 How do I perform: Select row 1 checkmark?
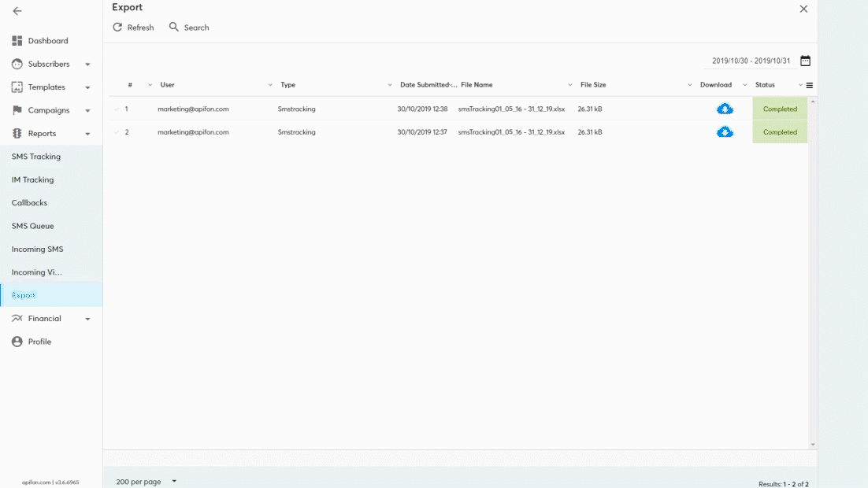click(x=117, y=109)
